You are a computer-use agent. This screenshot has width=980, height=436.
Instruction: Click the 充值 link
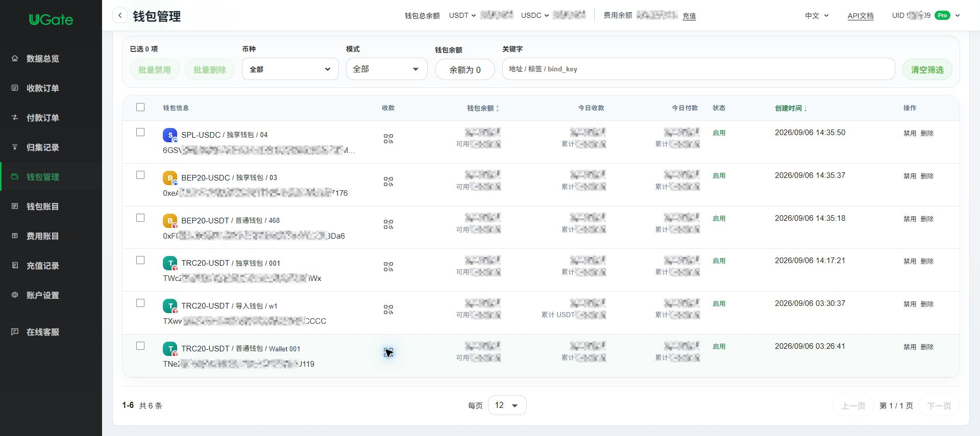[x=689, y=16]
